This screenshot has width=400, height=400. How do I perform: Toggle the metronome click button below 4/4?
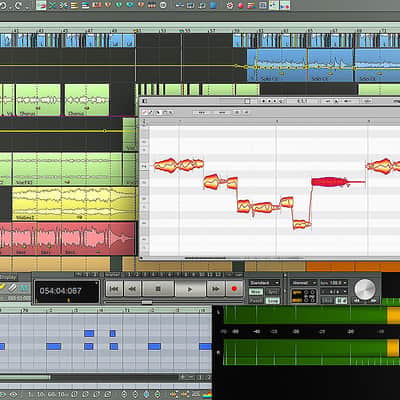click(340, 301)
